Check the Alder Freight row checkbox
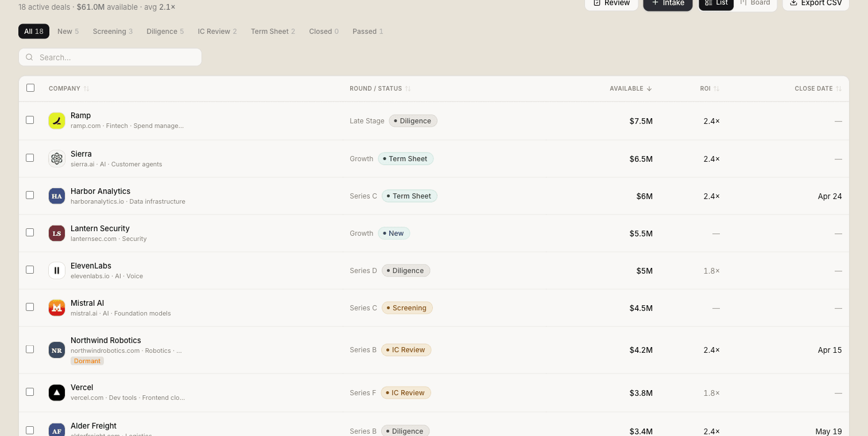868x436 pixels. coord(30,430)
